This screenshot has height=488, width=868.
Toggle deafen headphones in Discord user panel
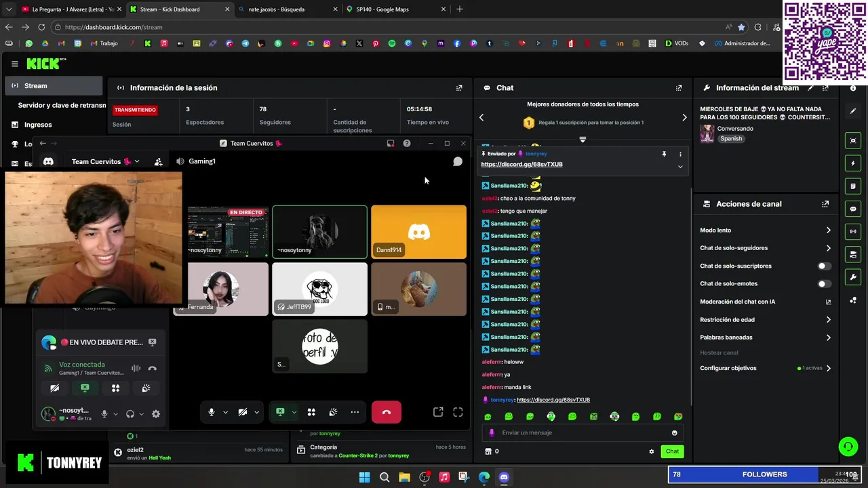click(x=130, y=414)
